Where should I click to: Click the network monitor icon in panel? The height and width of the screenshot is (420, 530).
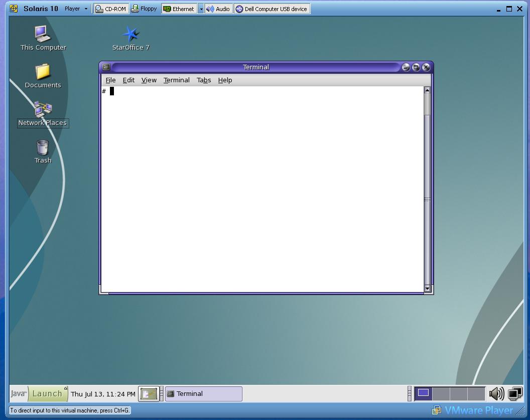pyautogui.click(x=515, y=393)
